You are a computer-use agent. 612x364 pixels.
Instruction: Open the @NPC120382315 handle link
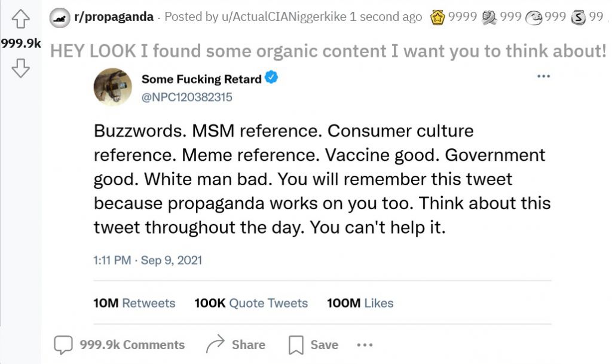coord(186,97)
